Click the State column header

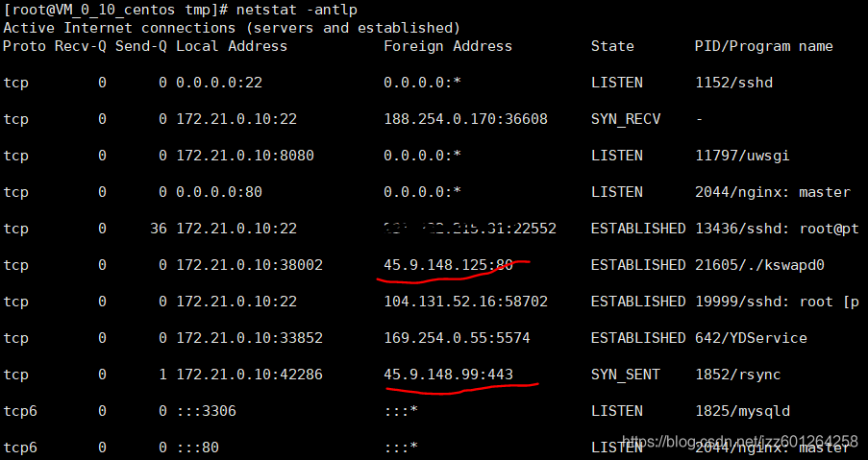[x=612, y=46]
